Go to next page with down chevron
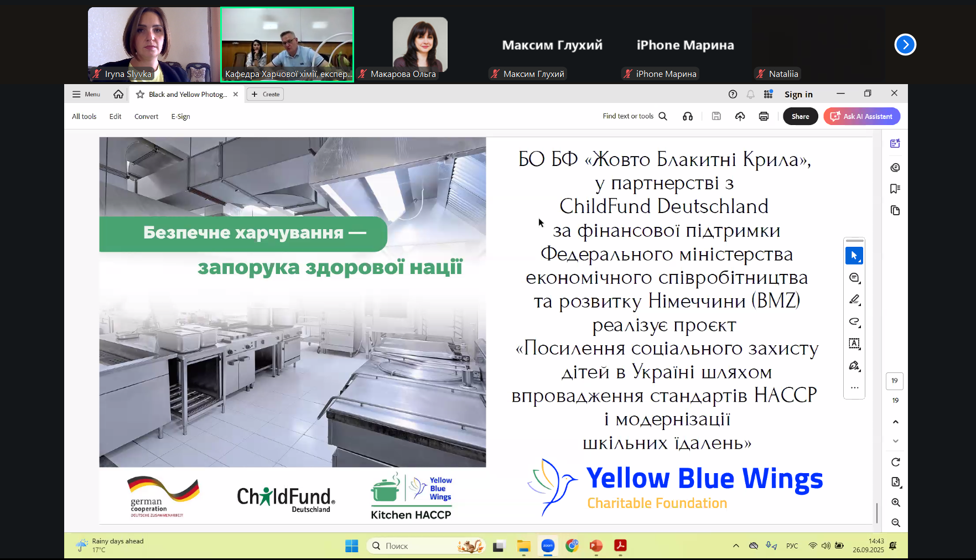Screen dimensions: 976x560 click(895, 441)
